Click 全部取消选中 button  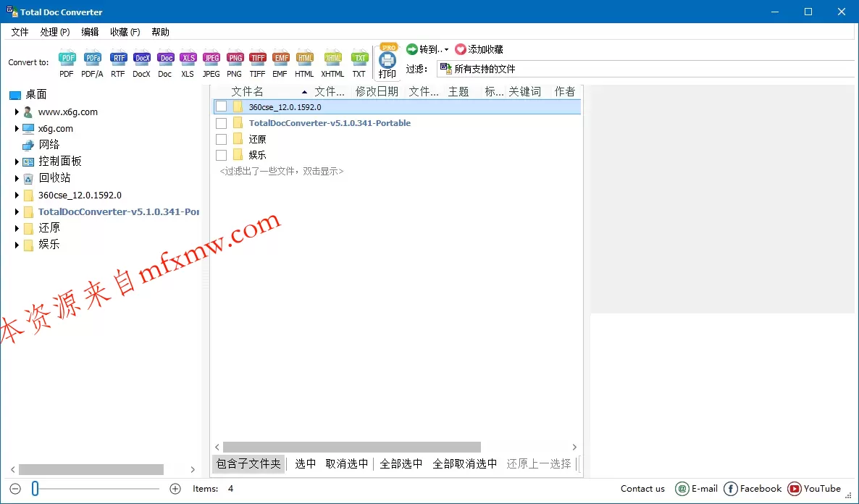465,464
